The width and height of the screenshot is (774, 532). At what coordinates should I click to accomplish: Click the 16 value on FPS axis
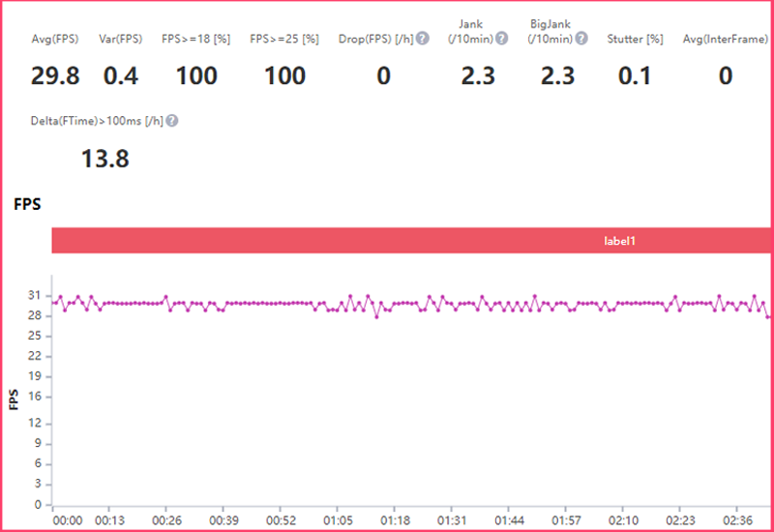click(x=35, y=397)
